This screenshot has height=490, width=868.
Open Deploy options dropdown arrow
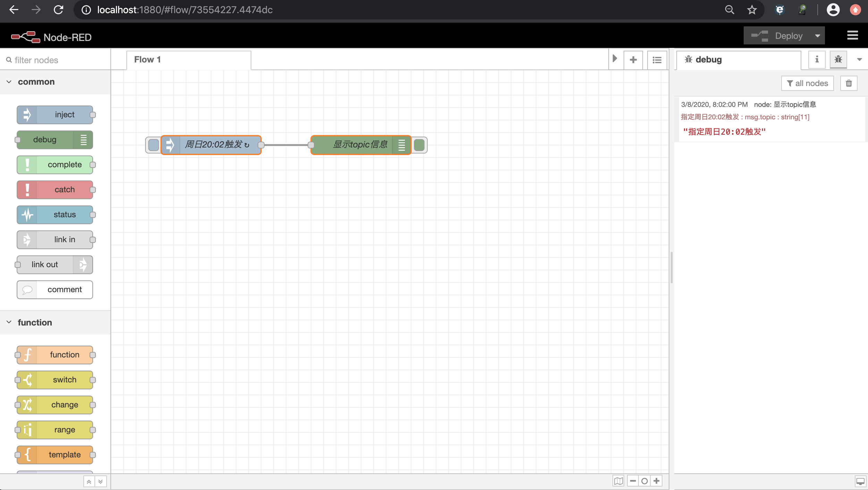click(x=818, y=36)
